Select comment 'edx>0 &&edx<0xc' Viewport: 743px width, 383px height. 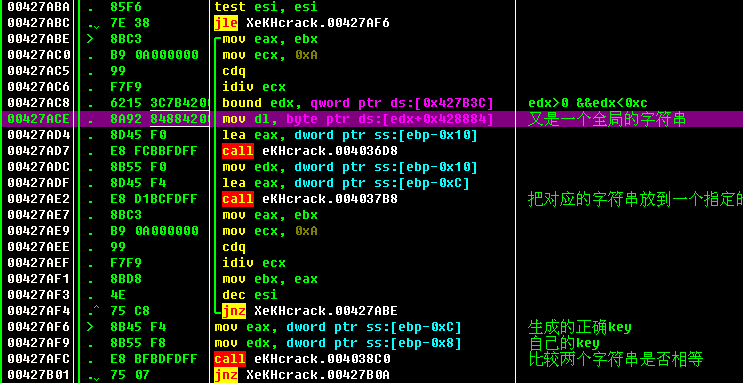[x=588, y=103]
